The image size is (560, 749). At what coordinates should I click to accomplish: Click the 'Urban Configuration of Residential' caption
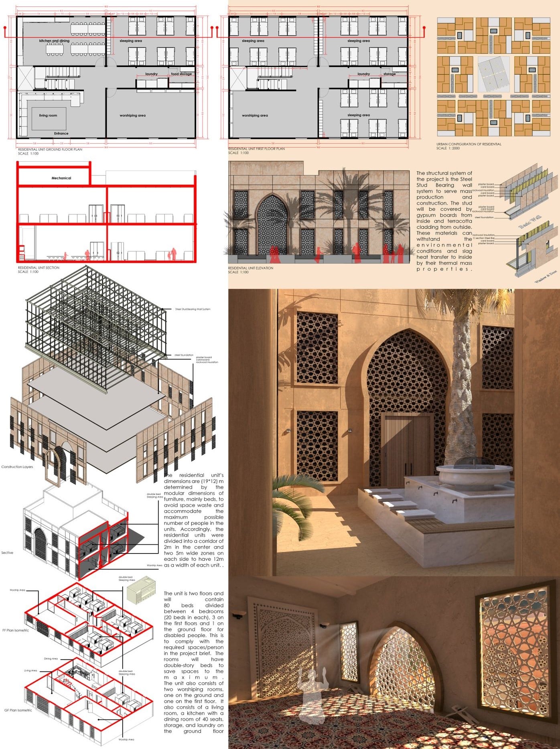click(x=469, y=144)
